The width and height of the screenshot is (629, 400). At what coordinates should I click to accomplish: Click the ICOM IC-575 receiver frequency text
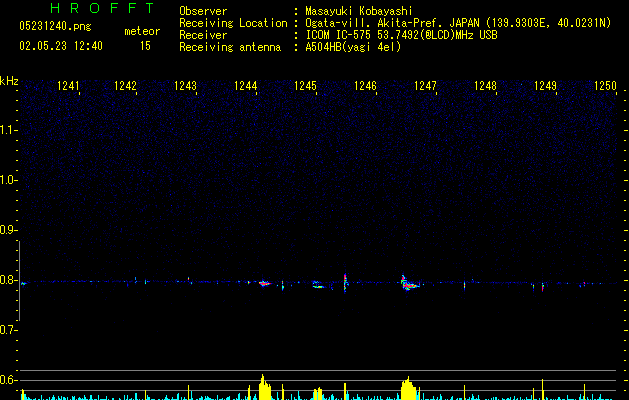pyautogui.click(x=402, y=35)
